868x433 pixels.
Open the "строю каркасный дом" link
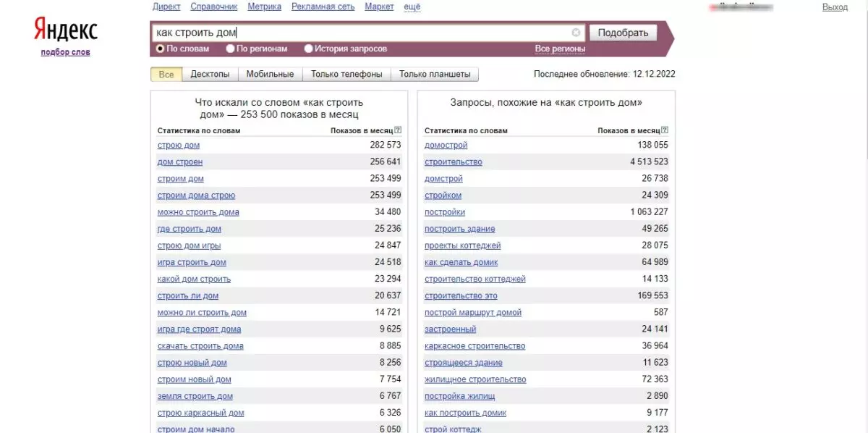click(200, 413)
